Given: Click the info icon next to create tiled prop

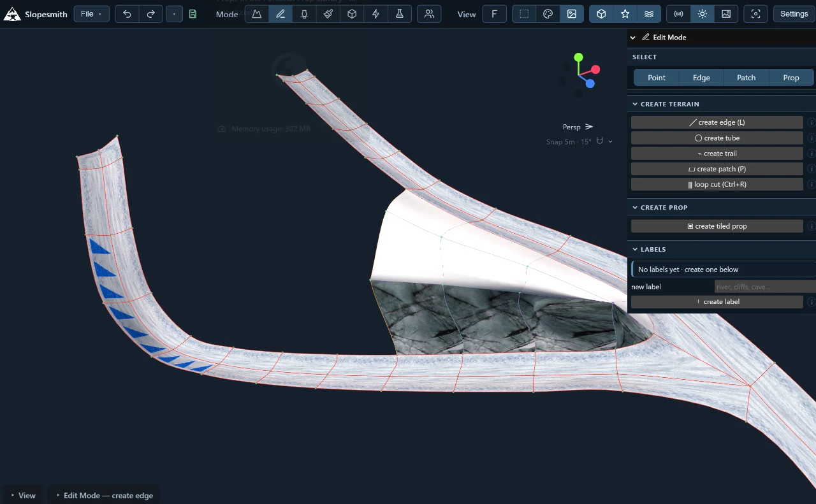Looking at the screenshot, I should point(812,226).
